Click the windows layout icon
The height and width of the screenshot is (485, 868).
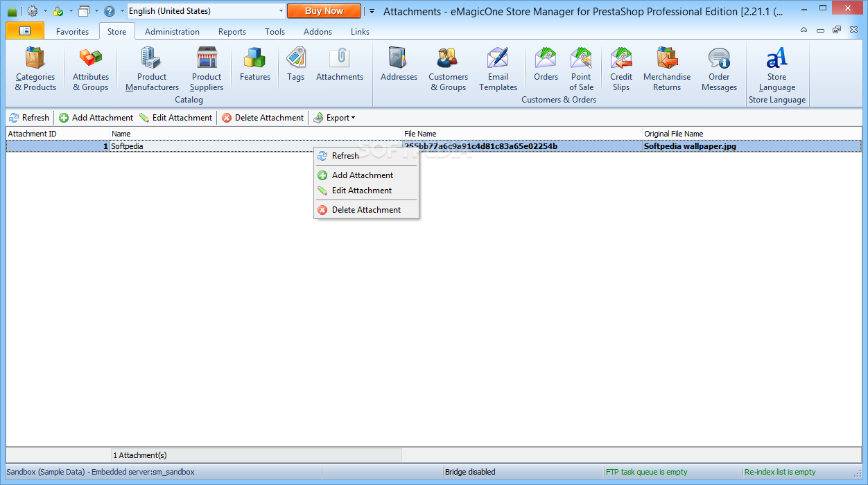tap(84, 11)
